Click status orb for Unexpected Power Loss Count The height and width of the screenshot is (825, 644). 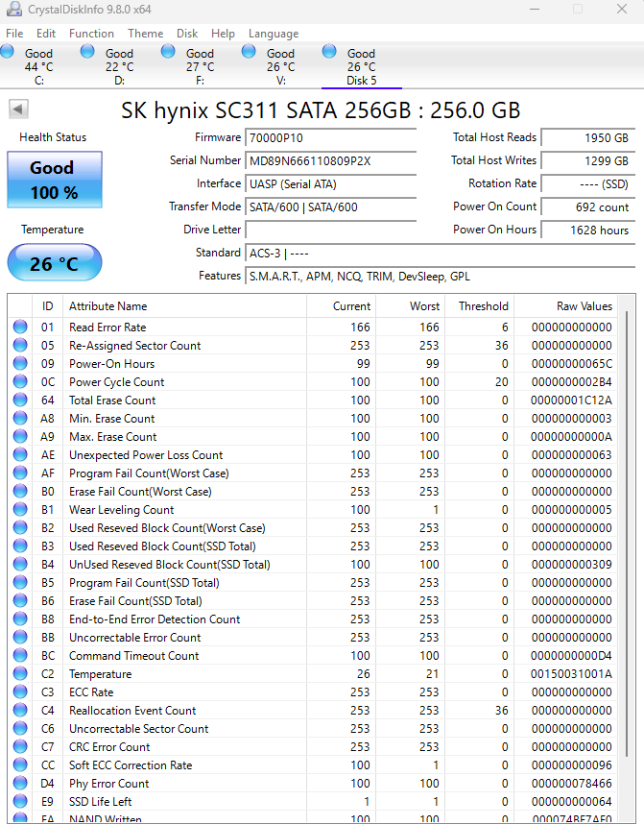20,454
